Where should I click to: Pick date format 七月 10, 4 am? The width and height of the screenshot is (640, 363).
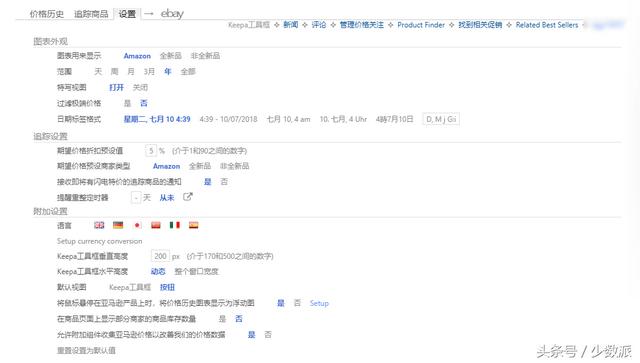(289, 119)
